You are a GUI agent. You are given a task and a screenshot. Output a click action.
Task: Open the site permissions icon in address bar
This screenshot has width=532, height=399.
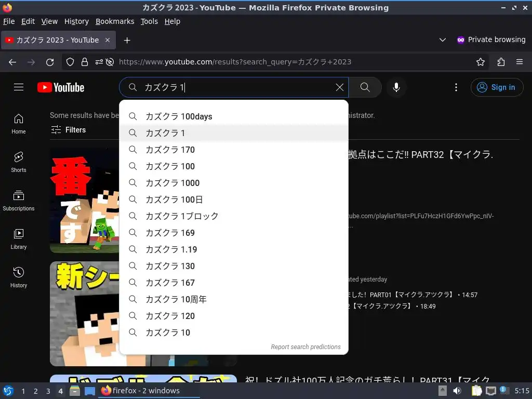pos(99,62)
